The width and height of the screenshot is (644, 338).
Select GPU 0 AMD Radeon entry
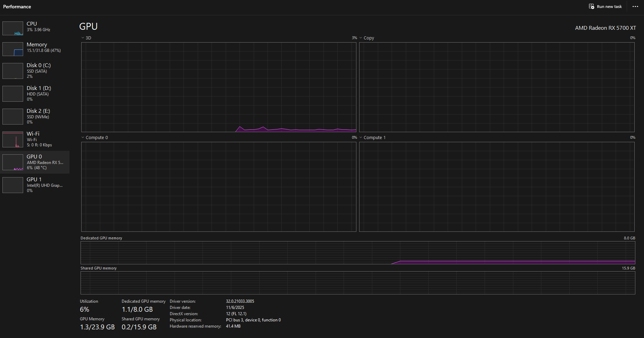coord(35,162)
